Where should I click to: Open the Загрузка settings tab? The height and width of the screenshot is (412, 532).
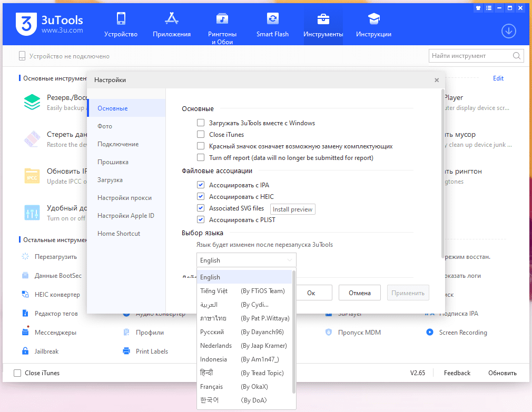(126, 180)
